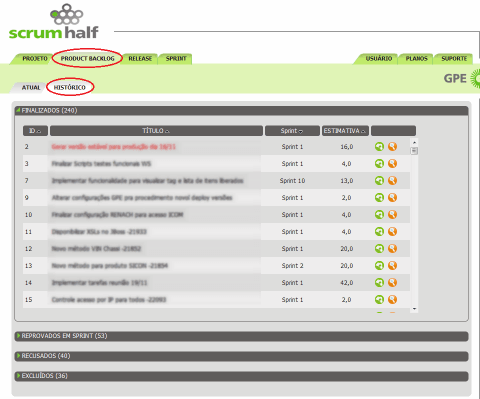Open the Suporte tab
Viewport: 480px width, 399px height.
click(x=454, y=59)
